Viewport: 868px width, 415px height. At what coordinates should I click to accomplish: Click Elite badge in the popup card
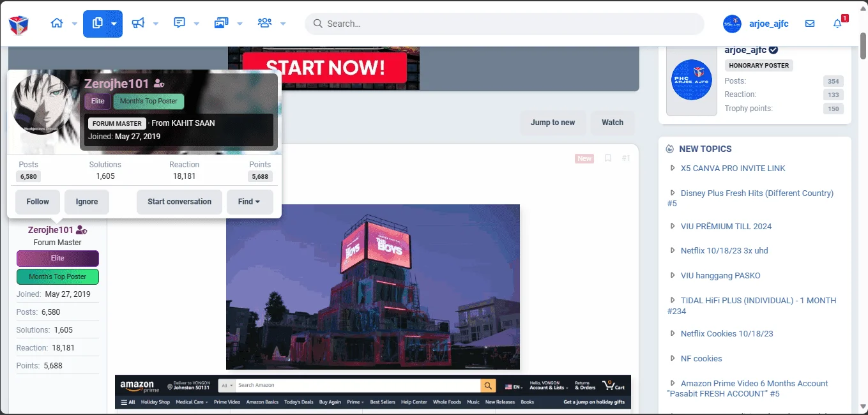(x=98, y=102)
